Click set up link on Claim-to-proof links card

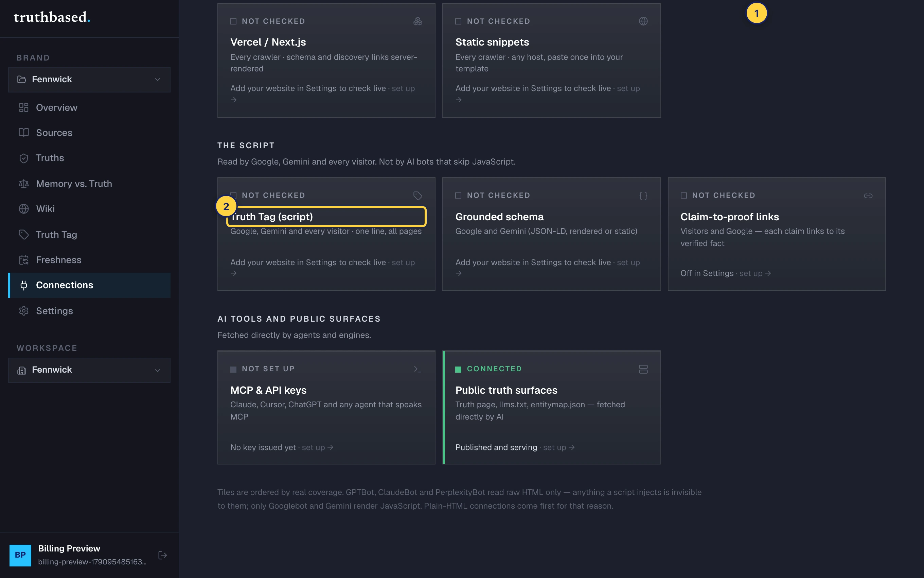click(x=755, y=274)
